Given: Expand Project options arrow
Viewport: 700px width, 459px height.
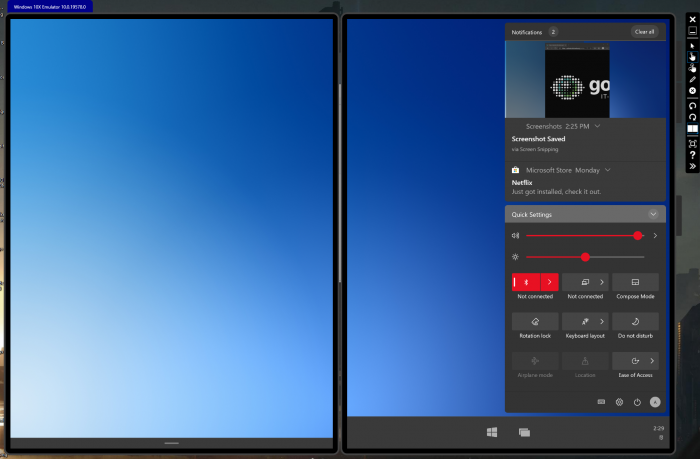Looking at the screenshot, I should pos(602,282).
